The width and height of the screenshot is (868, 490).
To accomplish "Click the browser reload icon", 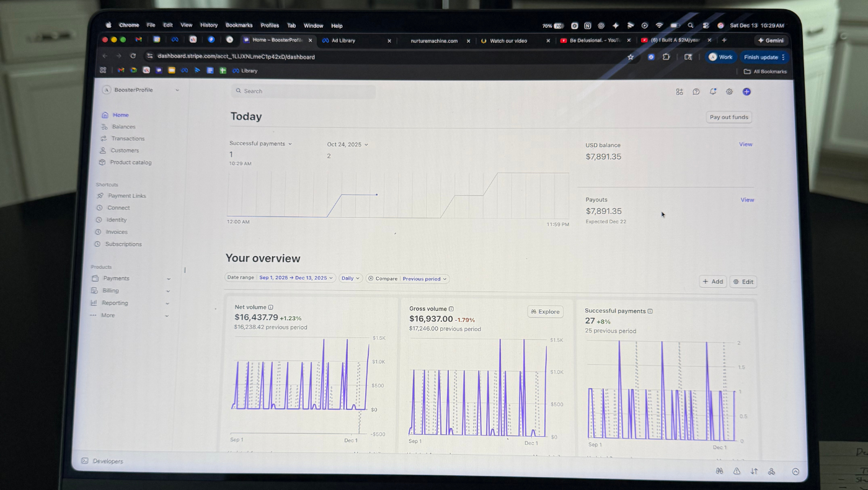I will point(133,56).
